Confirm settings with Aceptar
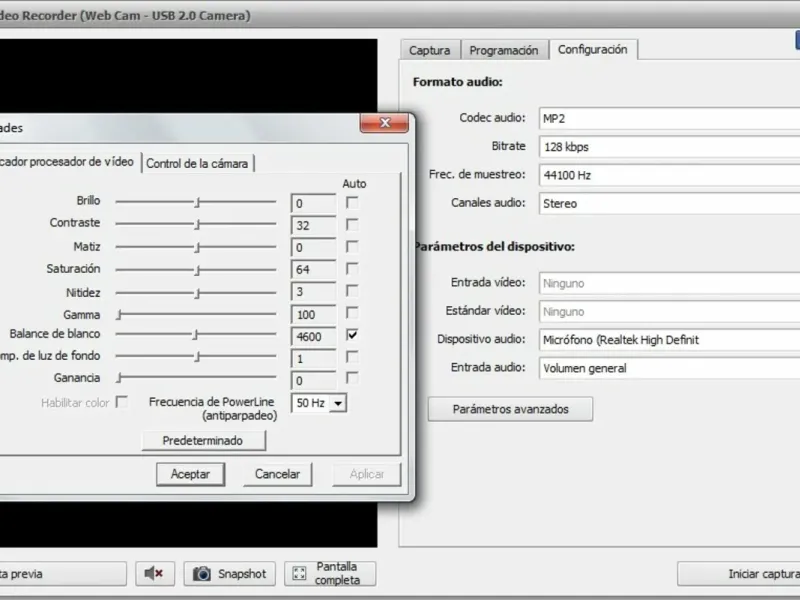This screenshot has width=800, height=600. tap(190, 474)
